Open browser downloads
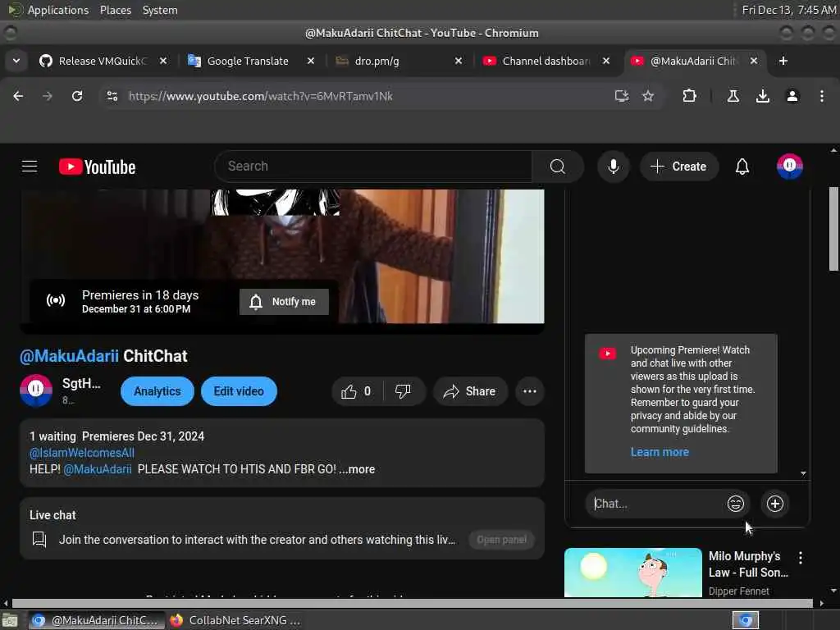Image resolution: width=840 pixels, height=630 pixels. [763, 96]
